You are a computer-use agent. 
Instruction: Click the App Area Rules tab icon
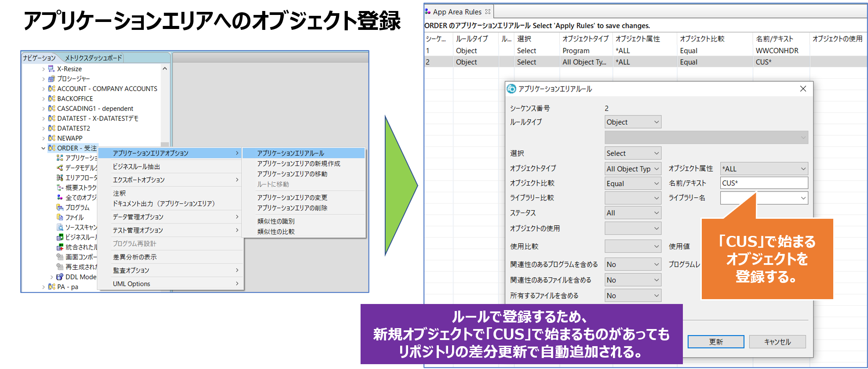click(427, 12)
